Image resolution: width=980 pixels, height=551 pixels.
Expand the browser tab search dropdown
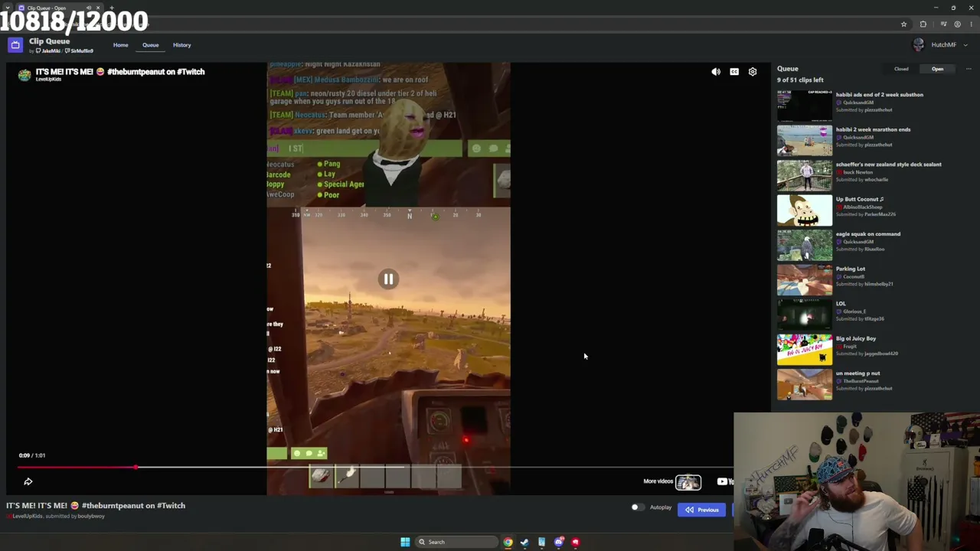coord(8,8)
